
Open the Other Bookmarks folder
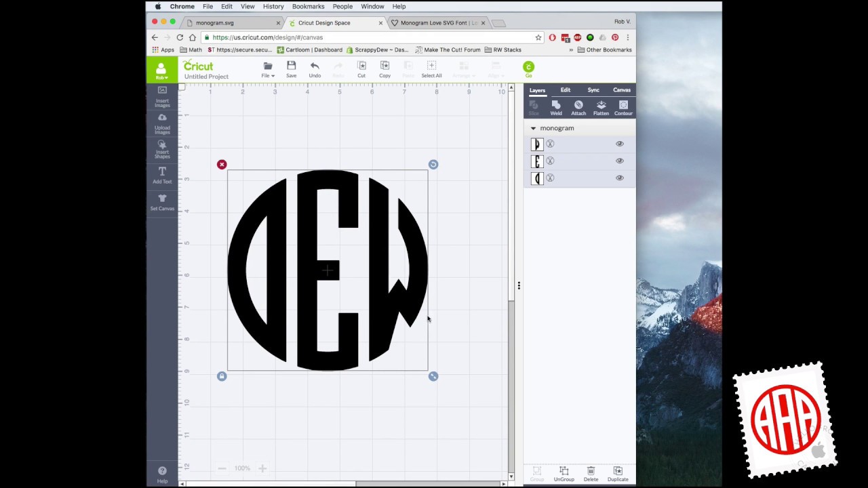(x=604, y=50)
